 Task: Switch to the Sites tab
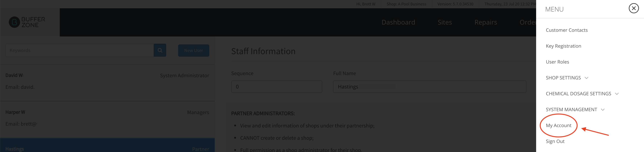(445, 22)
